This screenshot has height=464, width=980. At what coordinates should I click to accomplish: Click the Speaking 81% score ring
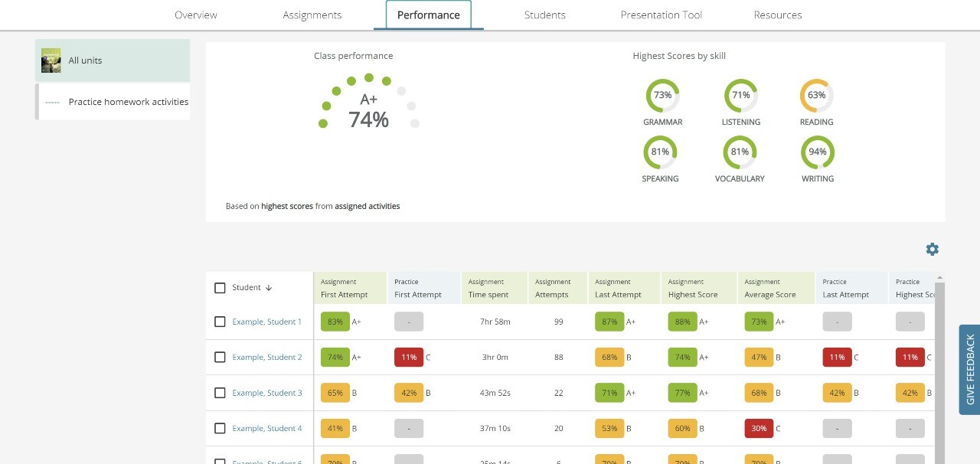point(660,152)
